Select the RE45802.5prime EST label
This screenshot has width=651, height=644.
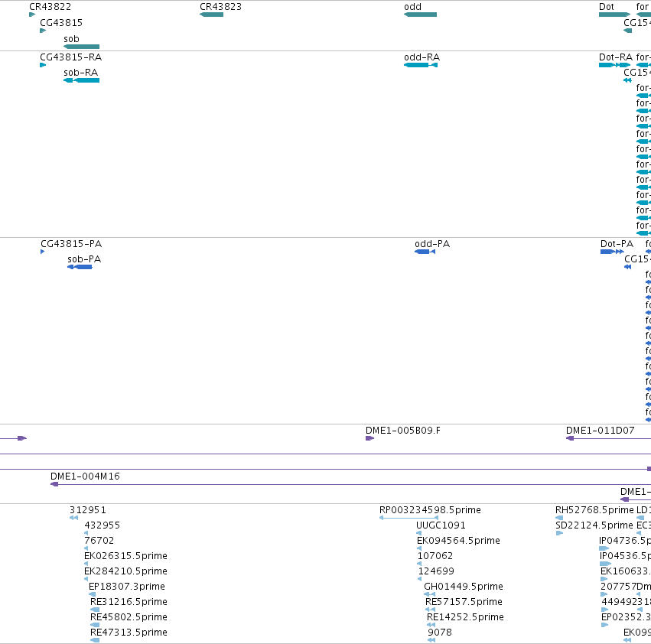pyautogui.click(x=129, y=617)
